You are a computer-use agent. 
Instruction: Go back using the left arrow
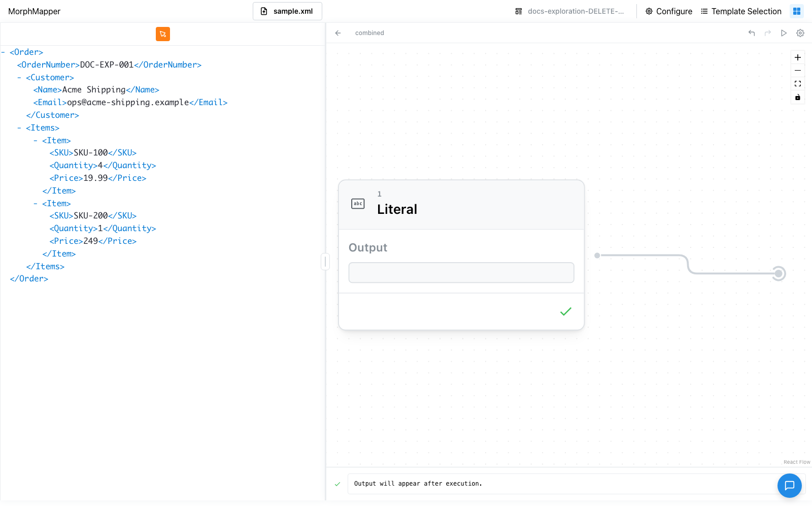tap(338, 33)
